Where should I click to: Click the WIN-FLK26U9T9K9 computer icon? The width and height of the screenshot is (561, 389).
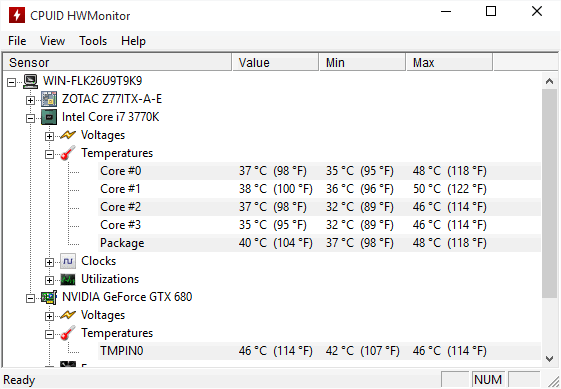[30, 81]
